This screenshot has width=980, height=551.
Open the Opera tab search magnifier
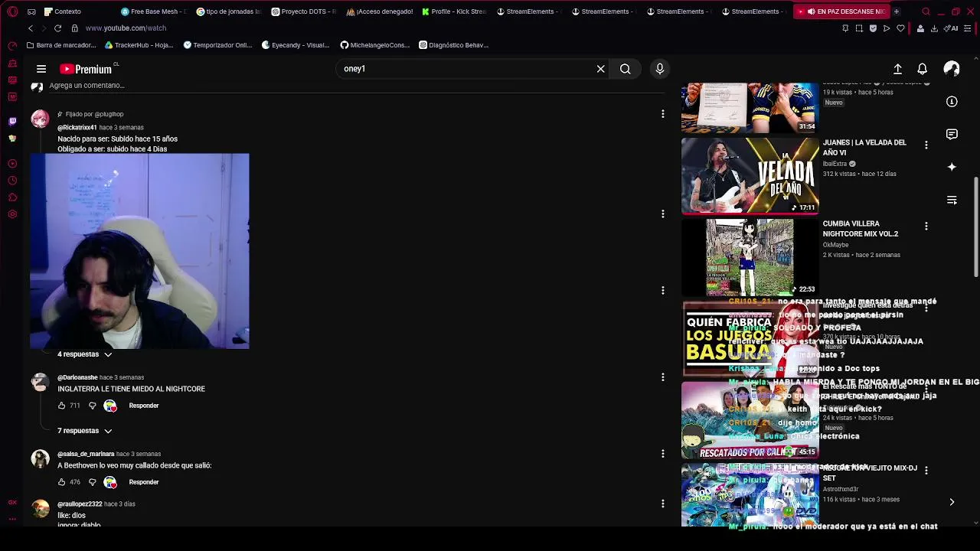(926, 11)
